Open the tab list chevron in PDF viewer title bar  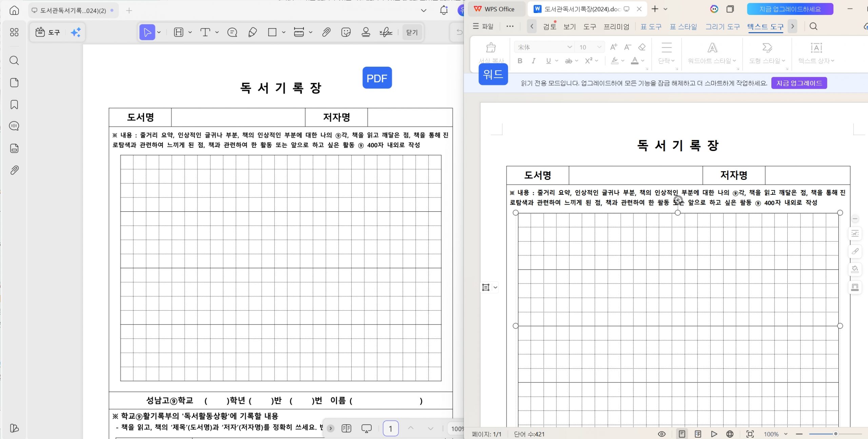[423, 11]
